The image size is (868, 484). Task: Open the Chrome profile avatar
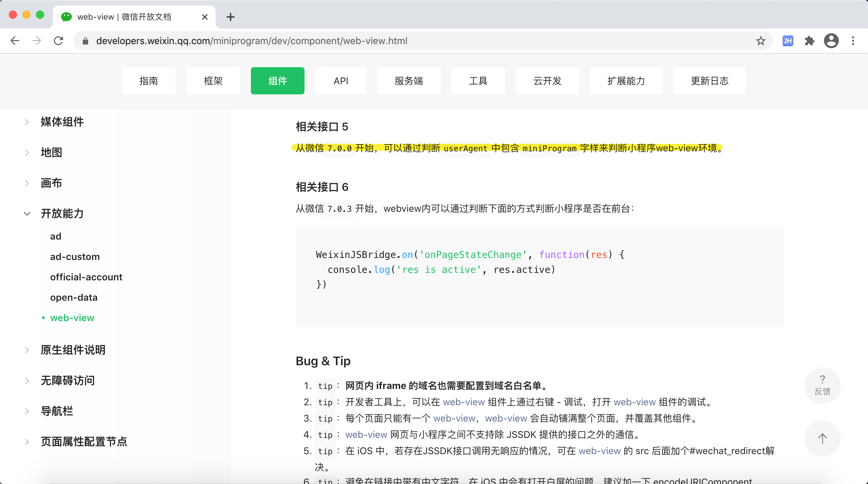click(x=831, y=41)
